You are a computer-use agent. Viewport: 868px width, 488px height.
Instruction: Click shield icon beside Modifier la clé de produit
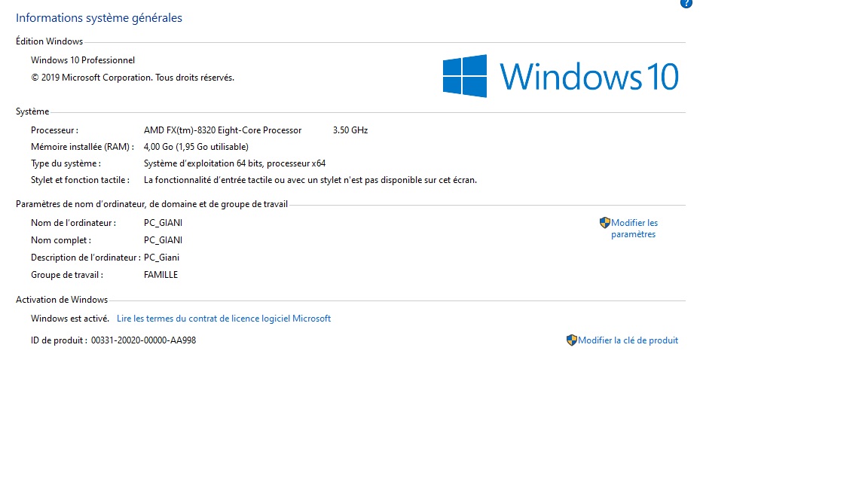point(571,340)
